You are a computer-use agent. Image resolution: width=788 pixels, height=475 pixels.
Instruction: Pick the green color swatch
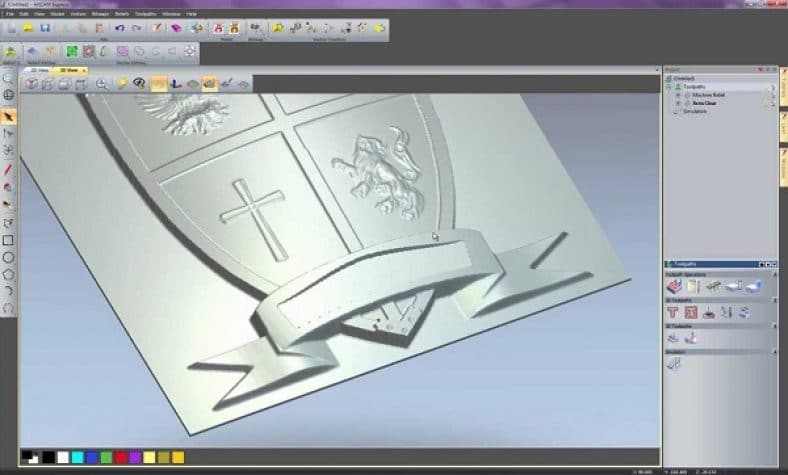point(106,457)
